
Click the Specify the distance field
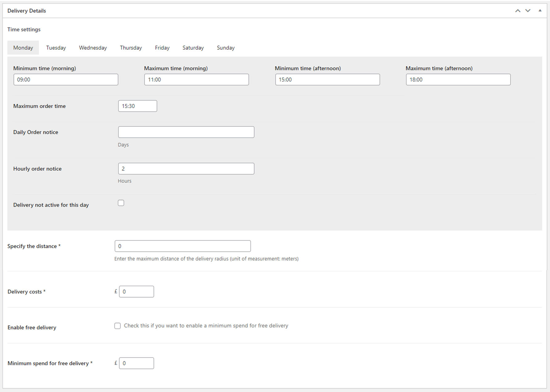[x=183, y=246]
